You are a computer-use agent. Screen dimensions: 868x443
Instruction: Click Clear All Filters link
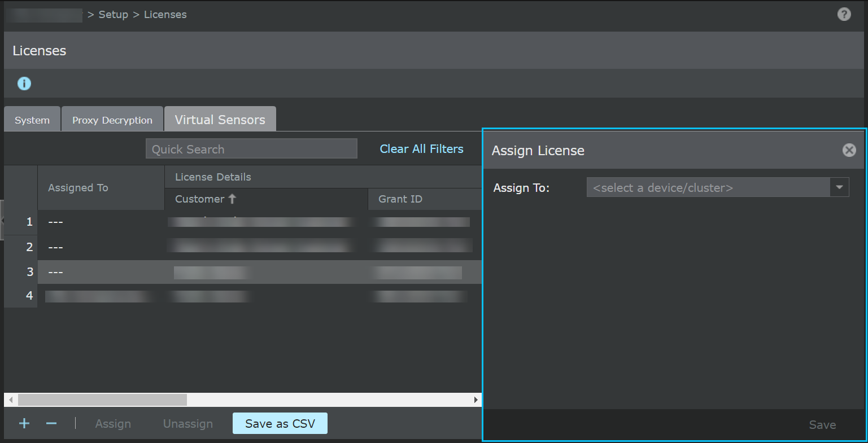[x=421, y=149]
